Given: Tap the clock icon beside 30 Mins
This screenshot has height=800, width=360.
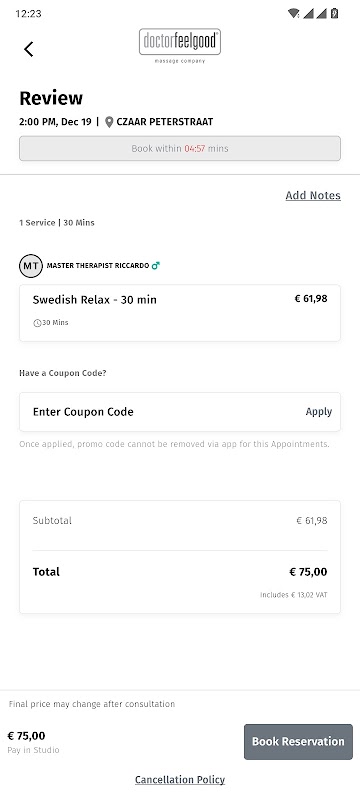Looking at the screenshot, I should click(37, 323).
